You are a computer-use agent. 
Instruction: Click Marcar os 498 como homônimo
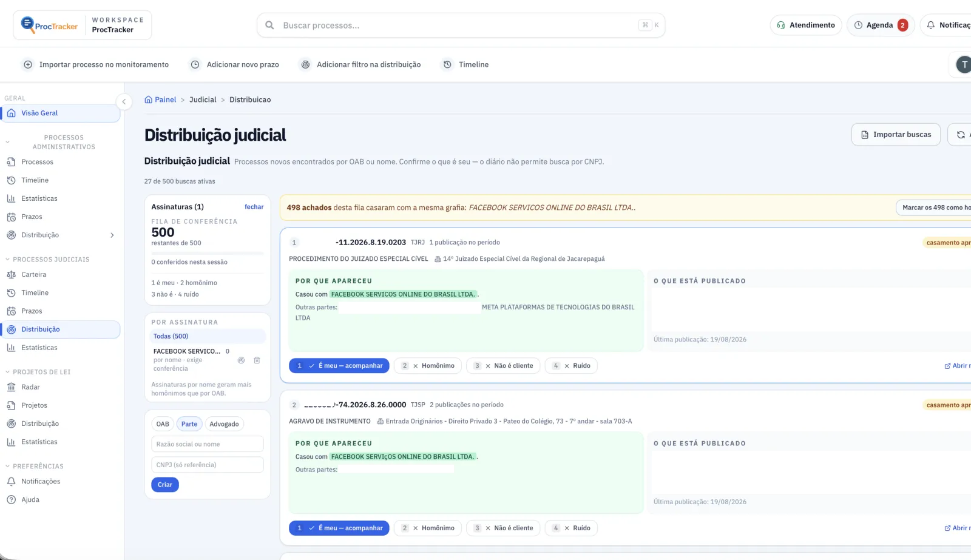[x=933, y=207]
